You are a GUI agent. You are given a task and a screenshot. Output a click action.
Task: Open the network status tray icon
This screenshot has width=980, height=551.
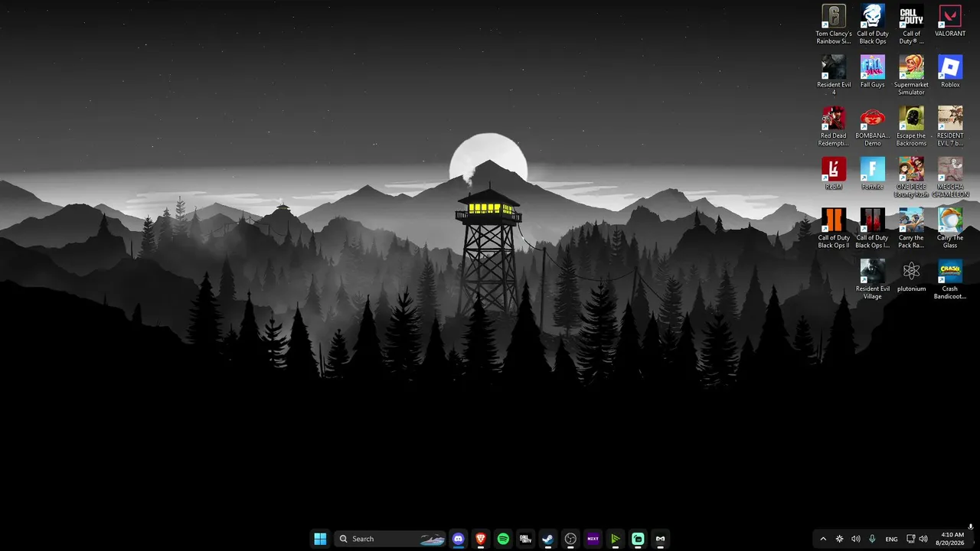[910, 539]
